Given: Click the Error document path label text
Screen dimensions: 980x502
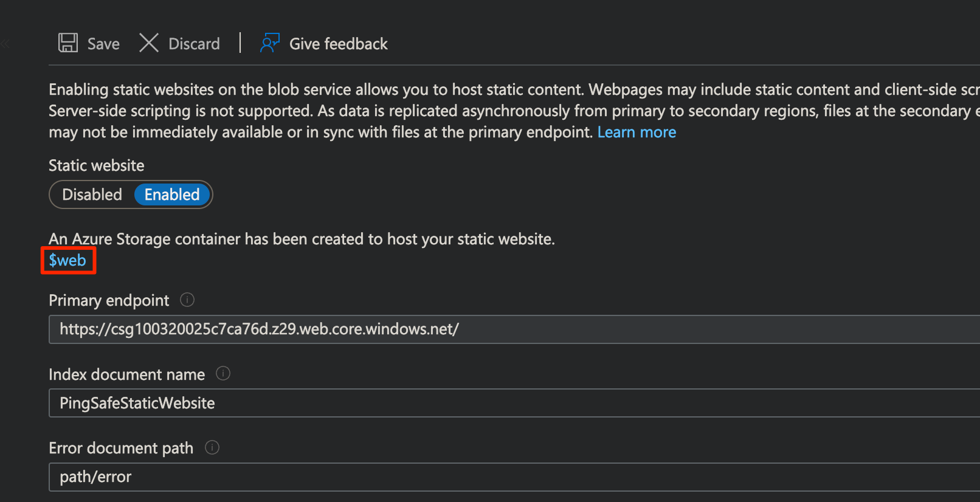Looking at the screenshot, I should point(121,449).
